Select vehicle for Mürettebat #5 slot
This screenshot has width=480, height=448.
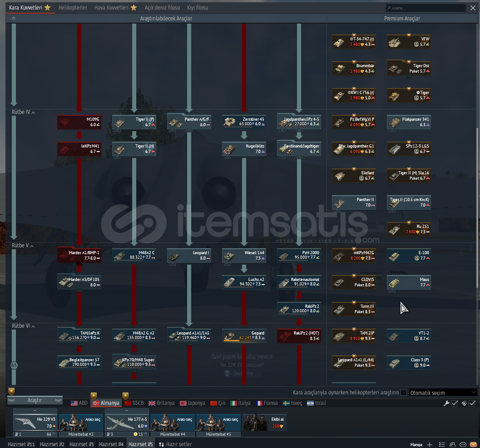coord(218,423)
